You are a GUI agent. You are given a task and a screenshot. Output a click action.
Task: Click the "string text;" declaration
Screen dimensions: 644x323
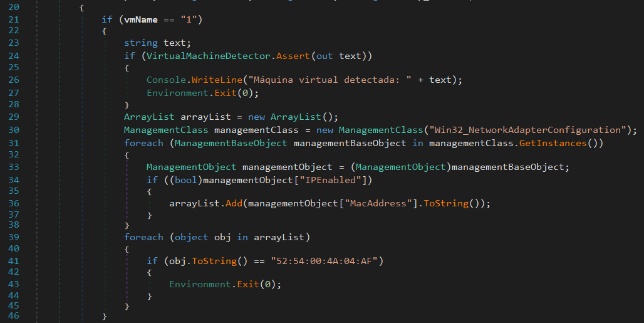click(158, 43)
